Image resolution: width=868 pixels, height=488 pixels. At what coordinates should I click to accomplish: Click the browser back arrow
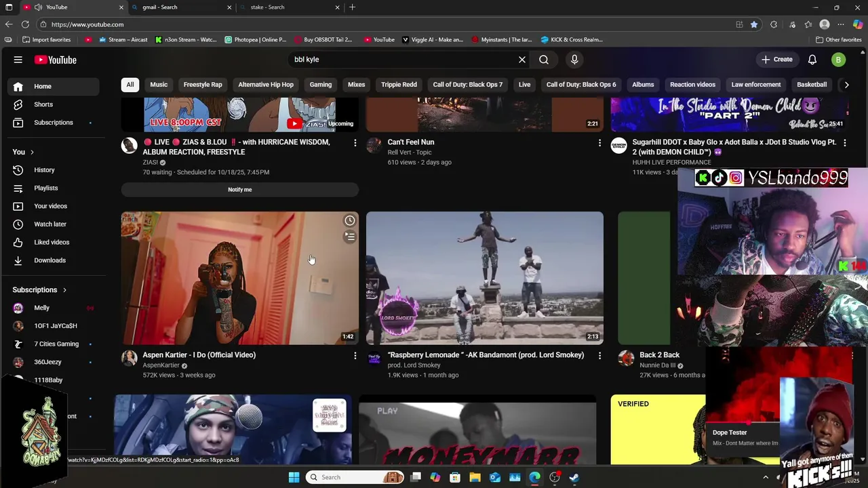pyautogui.click(x=9, y=24)
